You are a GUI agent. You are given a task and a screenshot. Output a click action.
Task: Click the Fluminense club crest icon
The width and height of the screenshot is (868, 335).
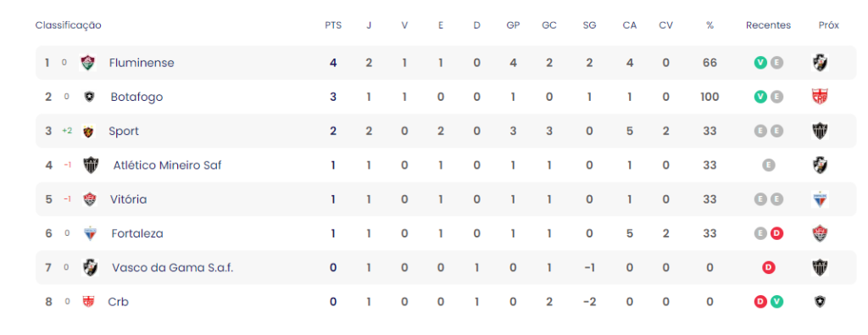(x=87, y=63)
